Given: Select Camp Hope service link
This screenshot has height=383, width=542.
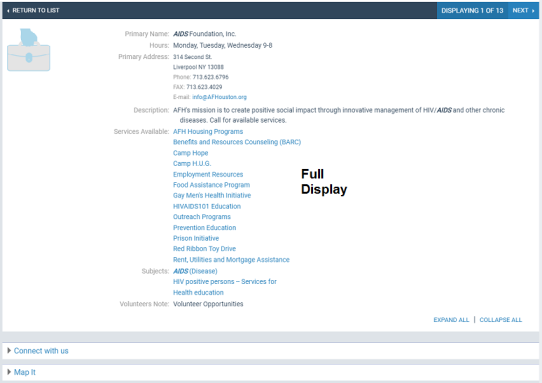Looking at the screenshot, I should 190,153.
